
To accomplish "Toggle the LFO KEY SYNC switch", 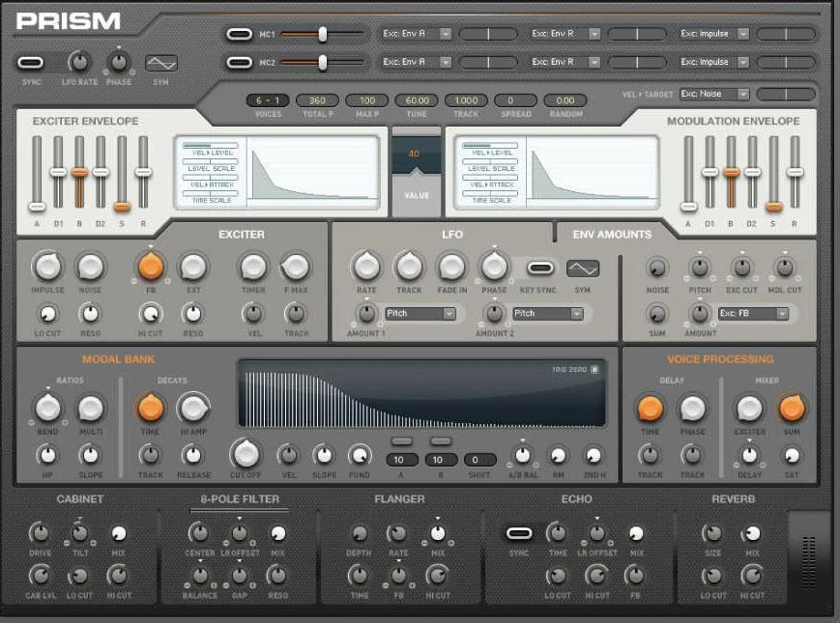I will 540,268.
